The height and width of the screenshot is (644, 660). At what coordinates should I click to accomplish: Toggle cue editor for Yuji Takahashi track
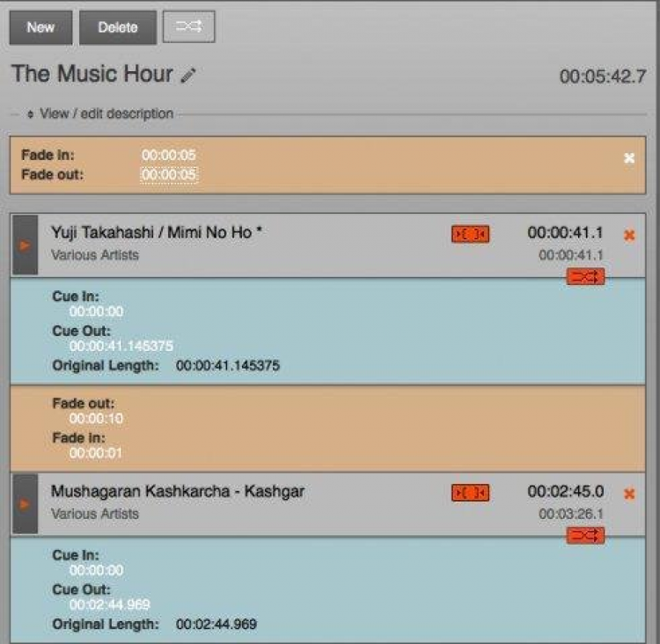coord(470,234)
